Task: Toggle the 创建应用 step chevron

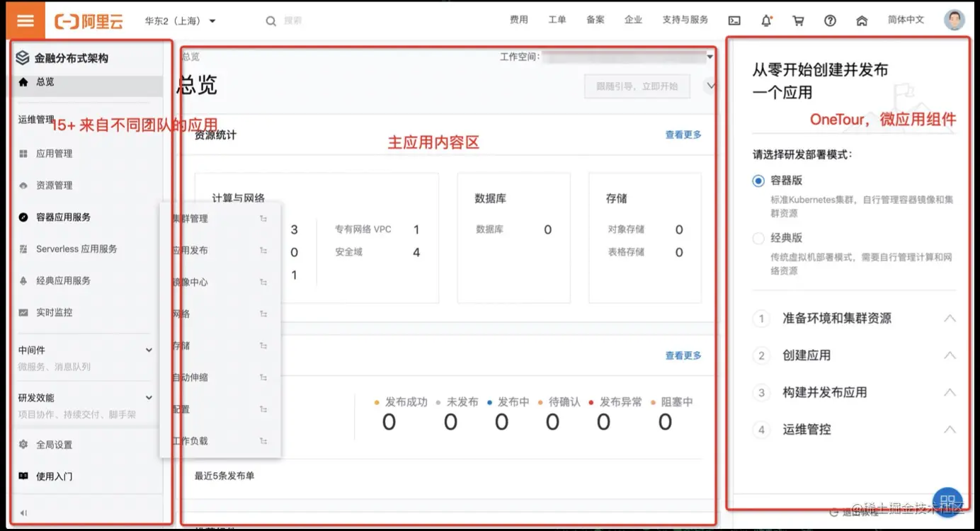Action: point(950,355)
